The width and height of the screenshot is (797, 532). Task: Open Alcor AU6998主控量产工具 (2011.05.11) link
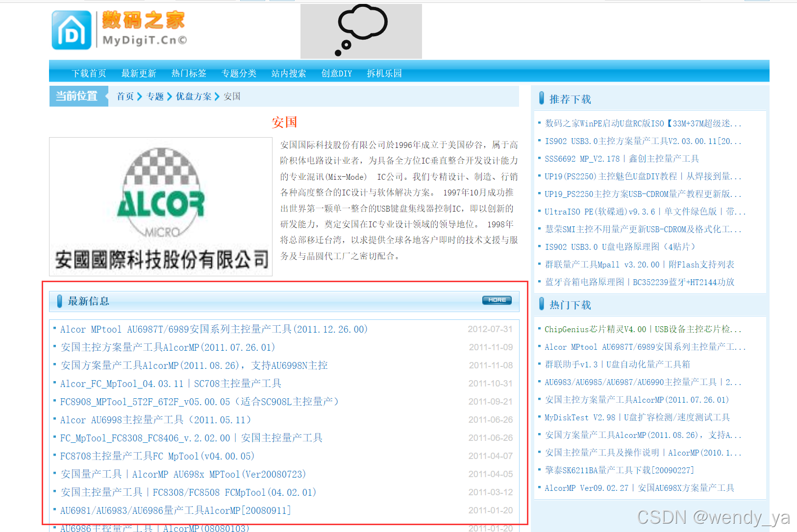(x=155, y=420)
